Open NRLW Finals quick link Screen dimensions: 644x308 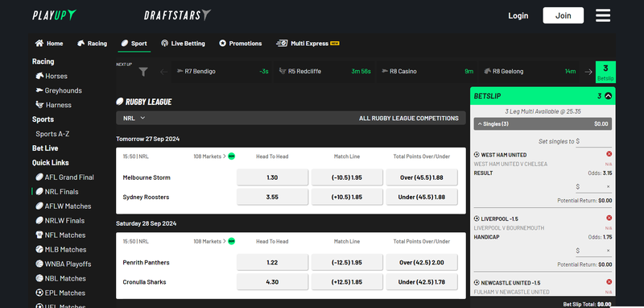click(x=60, y=220)
